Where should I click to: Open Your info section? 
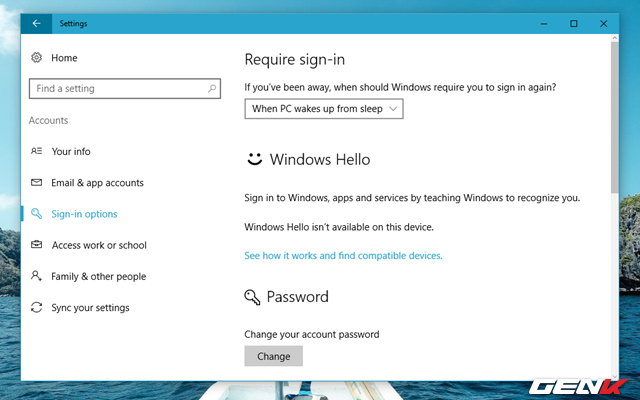[71, 151]
